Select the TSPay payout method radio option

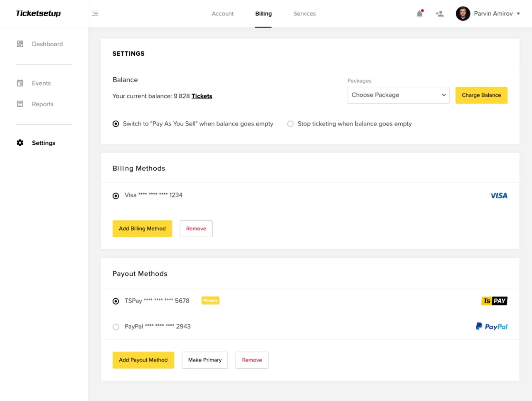point(116,300)
